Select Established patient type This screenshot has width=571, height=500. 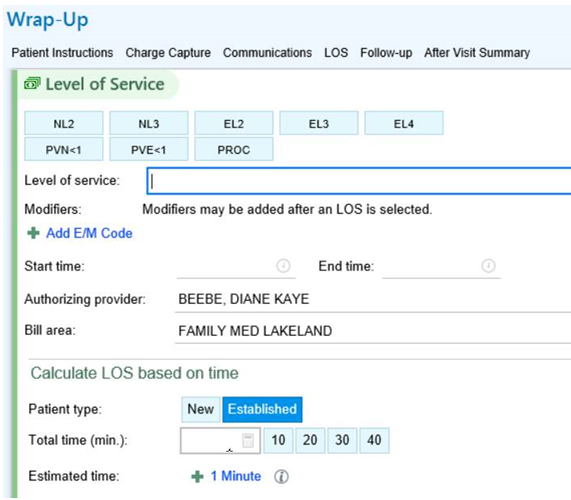pyautogui.click(x=262, y=409)
